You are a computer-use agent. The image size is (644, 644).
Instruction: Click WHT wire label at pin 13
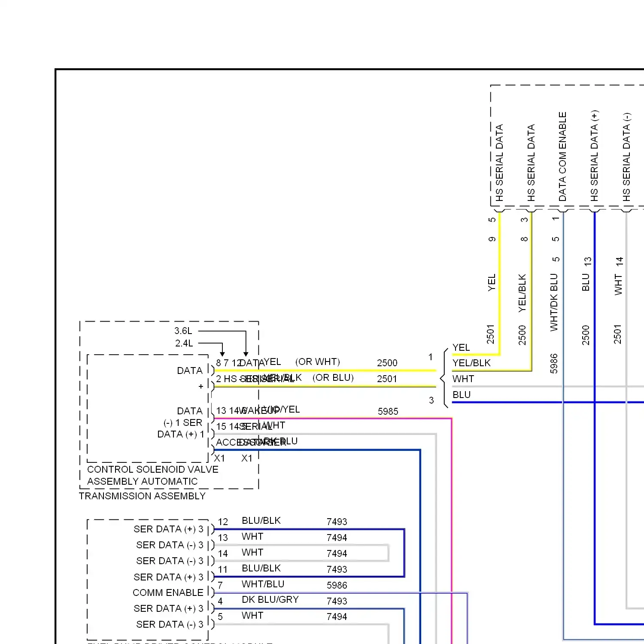coord(252,537)
